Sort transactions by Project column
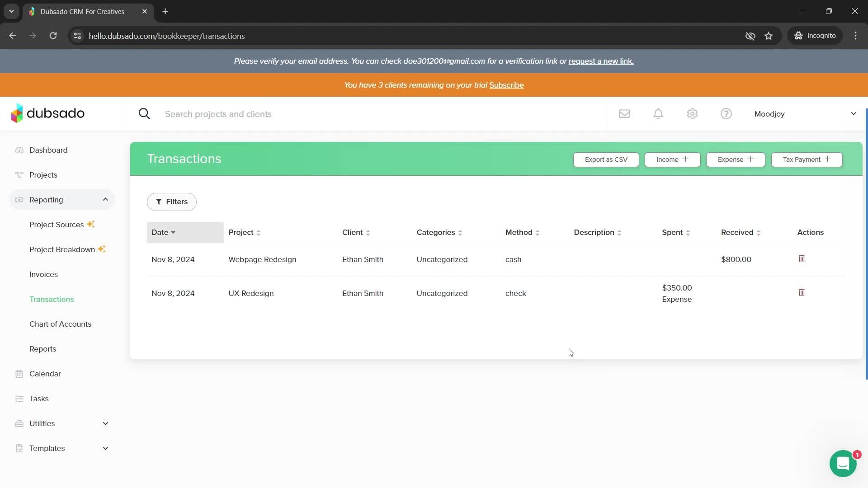Viewport: 868px width, 488px height. click(245, 232)
